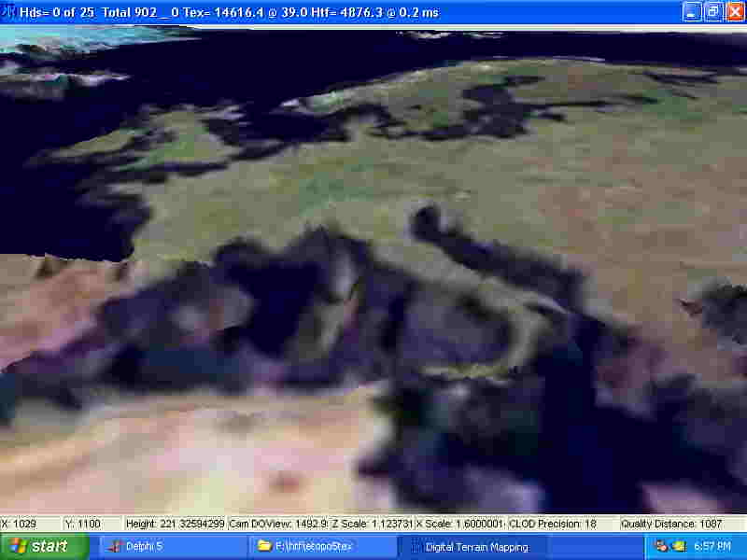The height and width of the screenshot is (560, 747).
Task: Select the Height status bar panel
Action: pyautogui.click(x=175, y=524)
